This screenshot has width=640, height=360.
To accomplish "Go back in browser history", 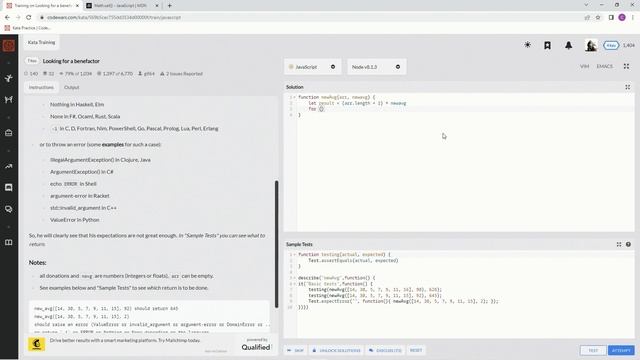I will 7,18.
